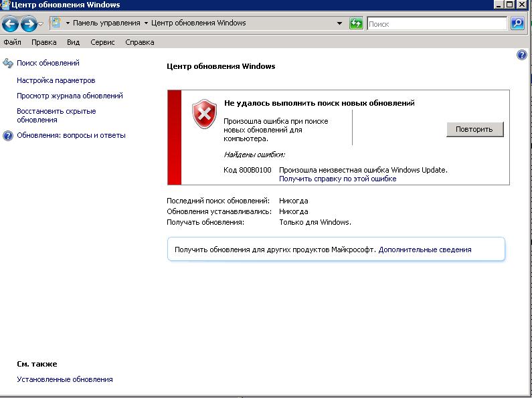Open the Файл menu

[12, 42]
